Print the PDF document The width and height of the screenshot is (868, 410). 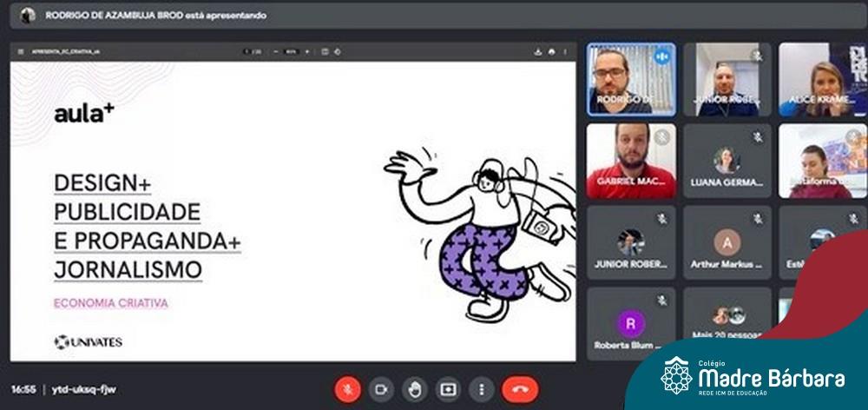click(x=551, y=51)
